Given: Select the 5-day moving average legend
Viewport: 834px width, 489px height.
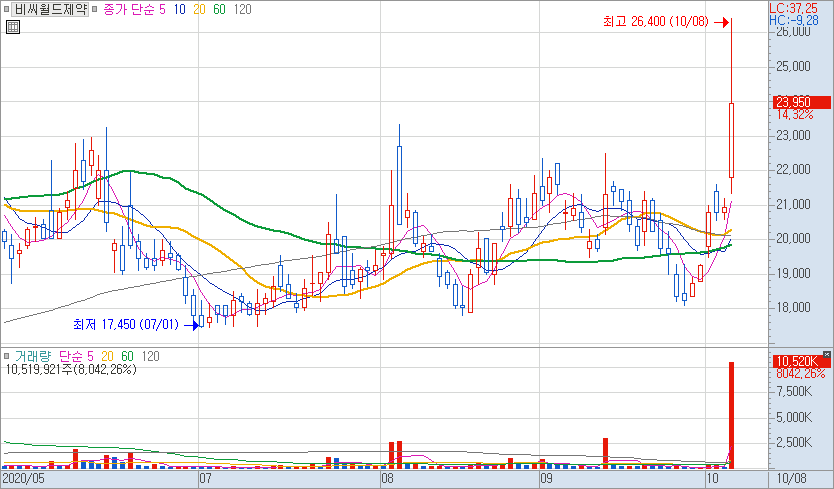Looking at the screenshot, I should pyautogui.click(x=162, y=9).
